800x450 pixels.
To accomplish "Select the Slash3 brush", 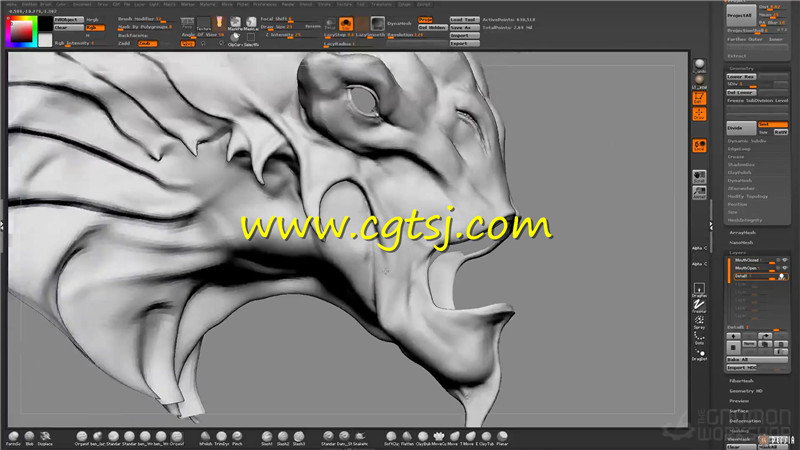I will [299, 437].
